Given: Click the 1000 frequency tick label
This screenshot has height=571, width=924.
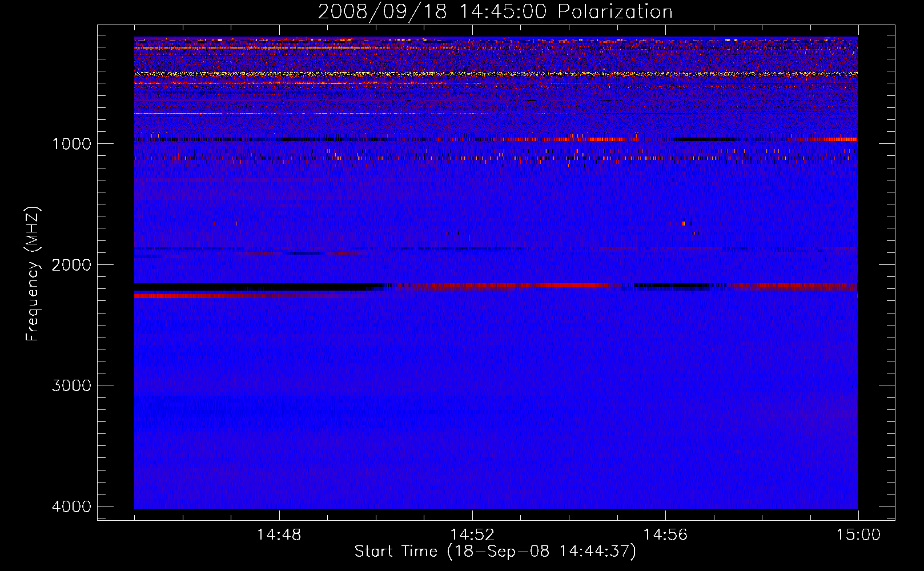Looking at the screenshot, I should (x=71, y=144).
